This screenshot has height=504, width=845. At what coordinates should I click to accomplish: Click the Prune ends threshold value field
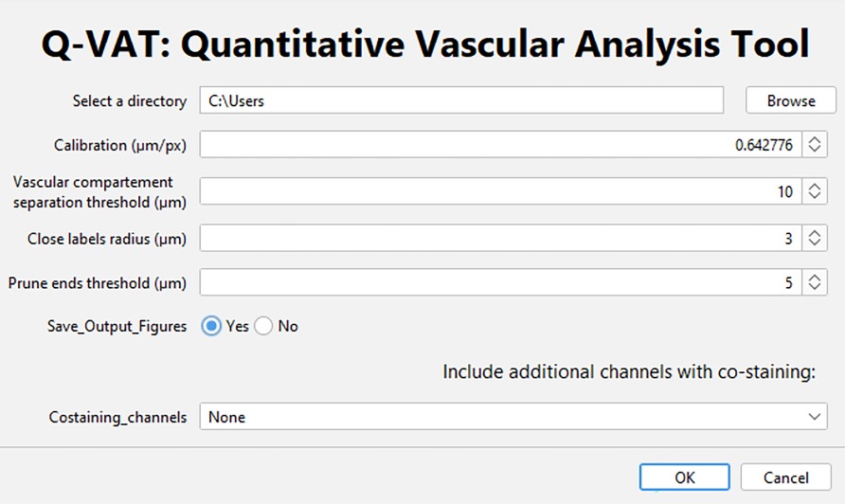500,282
